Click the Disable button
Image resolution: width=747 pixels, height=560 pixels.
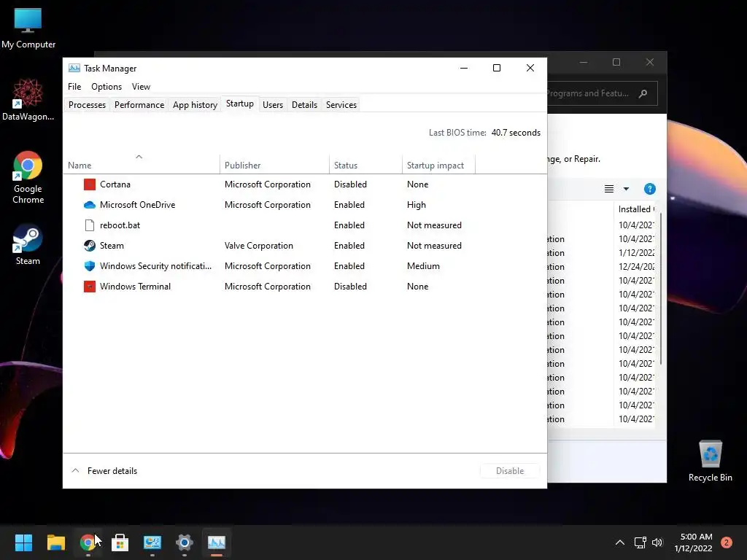[x=510, y=470]
